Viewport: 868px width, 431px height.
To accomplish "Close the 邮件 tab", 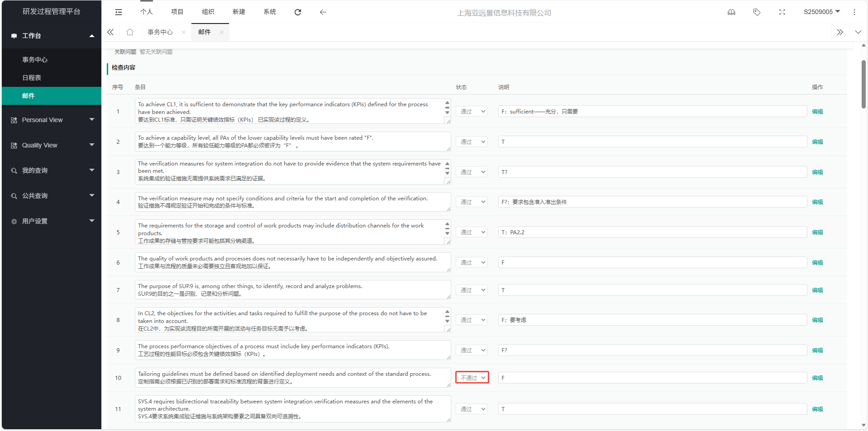I will point(222,32).
